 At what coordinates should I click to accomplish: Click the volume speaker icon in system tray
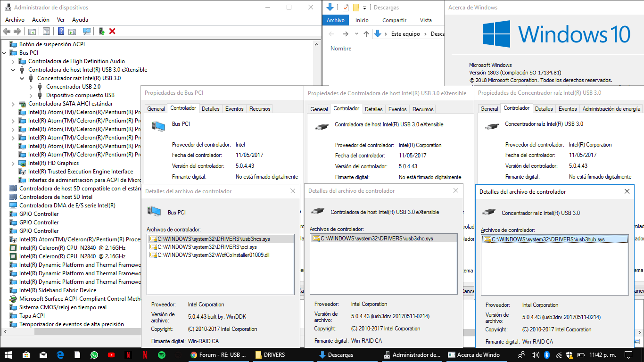pyautogui.click(x=536, y=355)
